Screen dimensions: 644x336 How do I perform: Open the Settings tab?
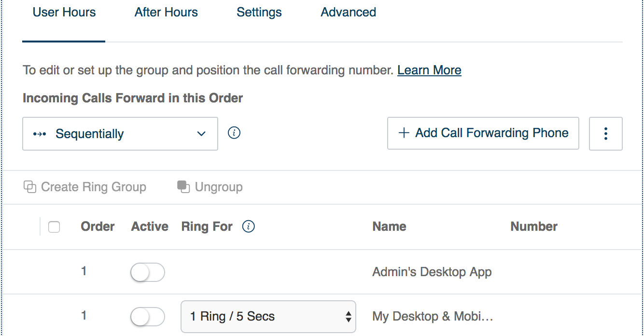click(259, 13)
